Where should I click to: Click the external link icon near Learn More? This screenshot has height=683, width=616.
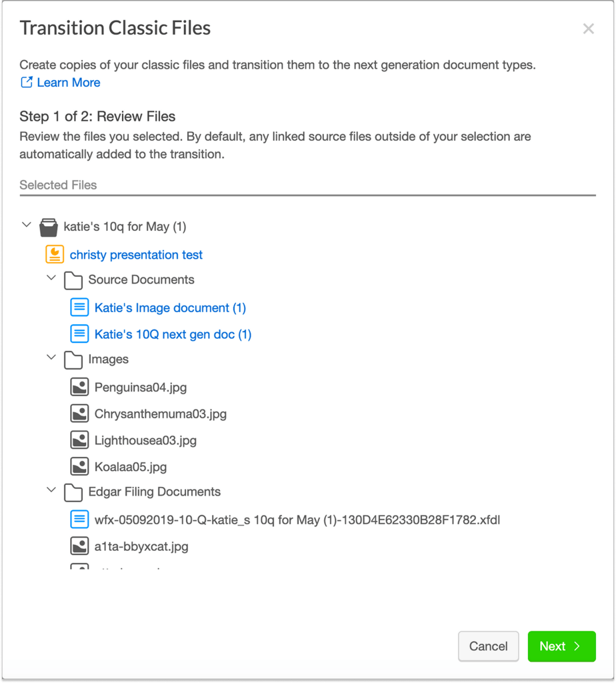coord(27,83)
